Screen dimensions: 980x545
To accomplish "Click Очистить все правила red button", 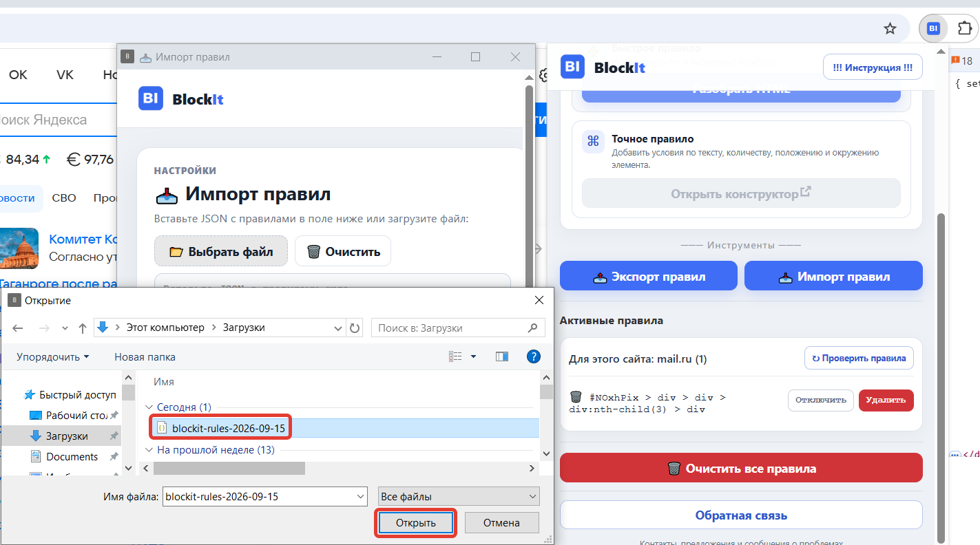I will (x=741, y=468).
